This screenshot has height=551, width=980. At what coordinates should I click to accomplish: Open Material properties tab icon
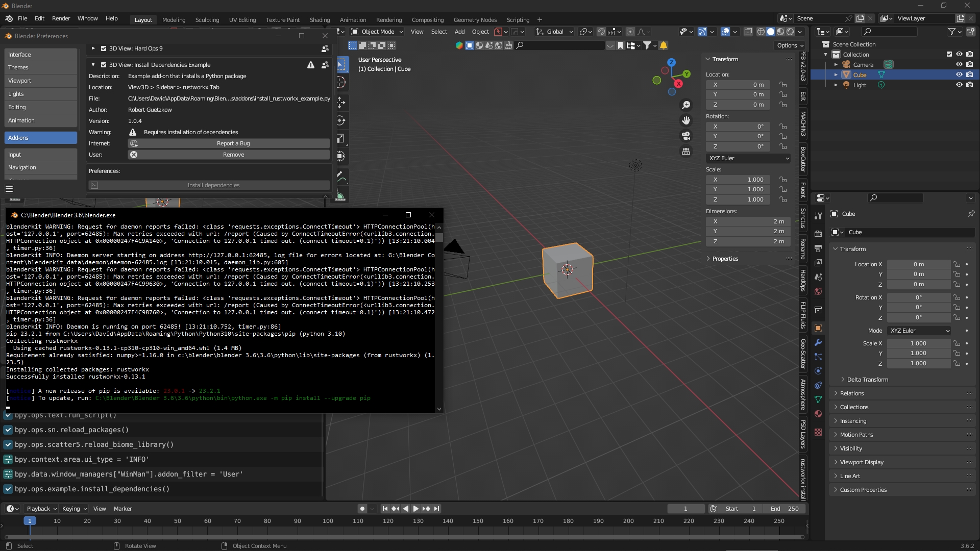818,414
